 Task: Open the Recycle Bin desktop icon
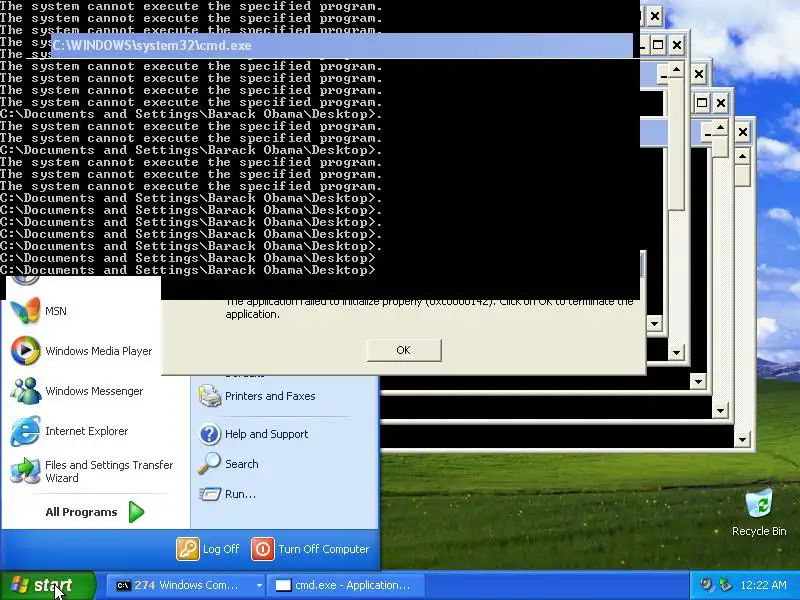tap(759, 513)
